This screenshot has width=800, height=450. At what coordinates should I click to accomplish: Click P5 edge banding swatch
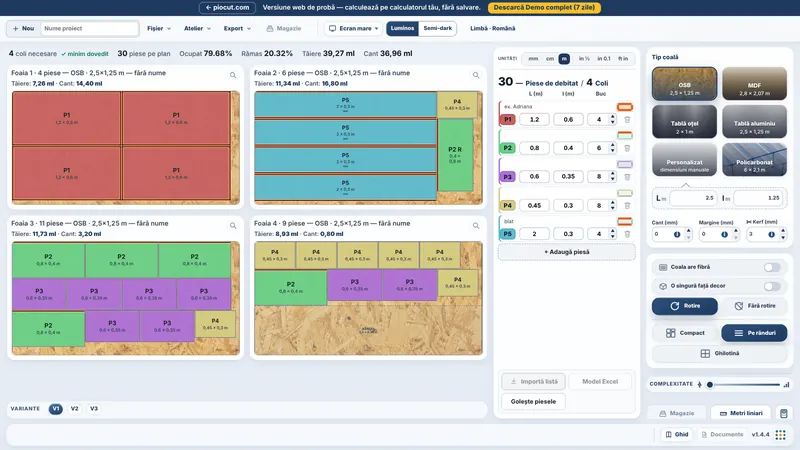coord(624,221)
